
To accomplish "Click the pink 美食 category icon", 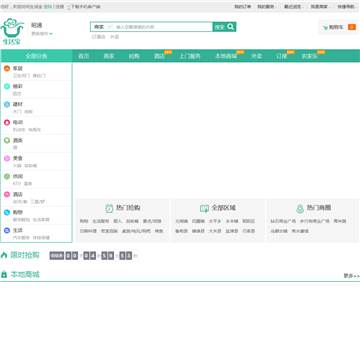I will point(7,158).
